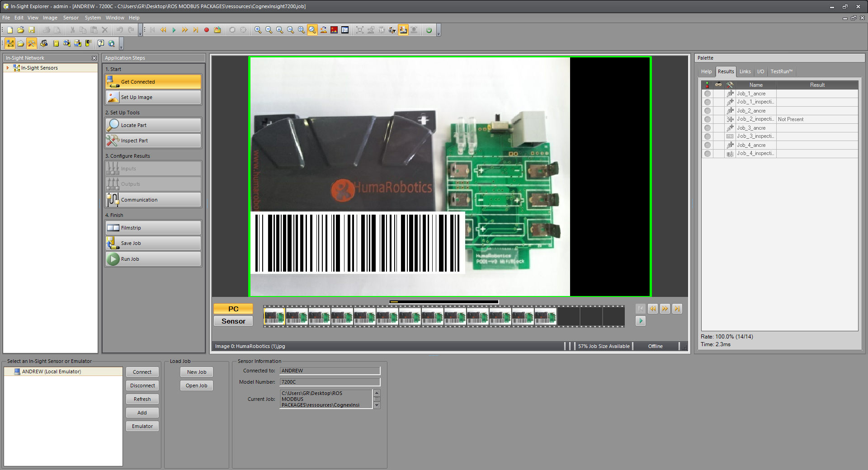868x470 pixels.
Task: Switch to the I/O tab in Palette
Action: pyautogui.click(x=761, y=71)
